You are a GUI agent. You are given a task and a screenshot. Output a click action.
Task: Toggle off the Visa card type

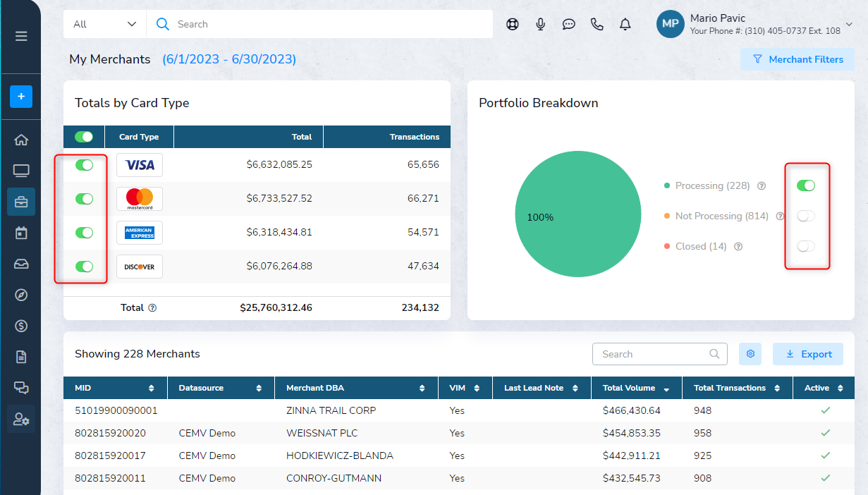(x=85, y=165)
